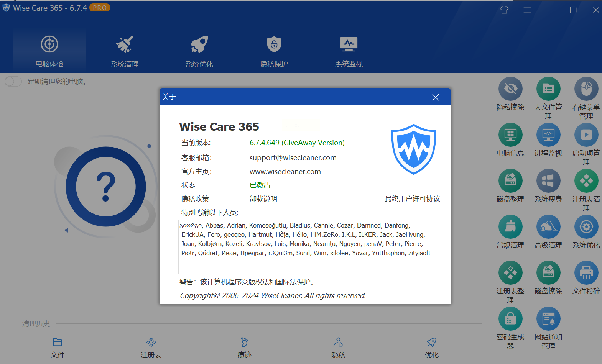Open the 右键菜单管理 tool
The width and height of the screenshot is (602, 364).
pyautogui.click(x=586, y=98)
